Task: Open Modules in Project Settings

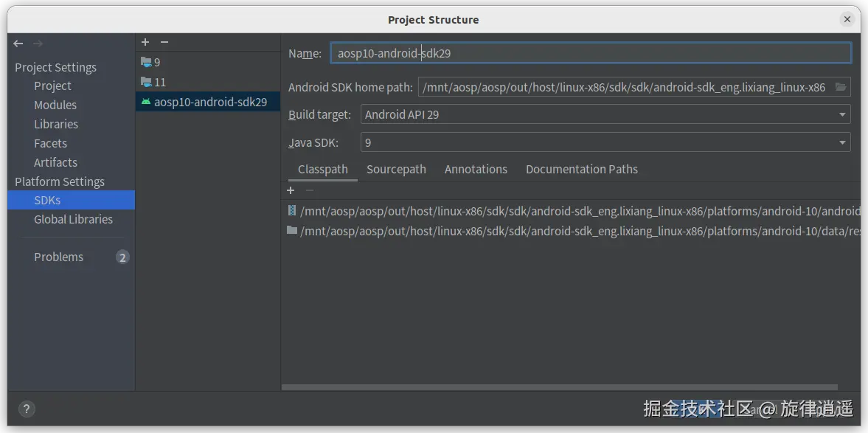Action: [55, 105]
